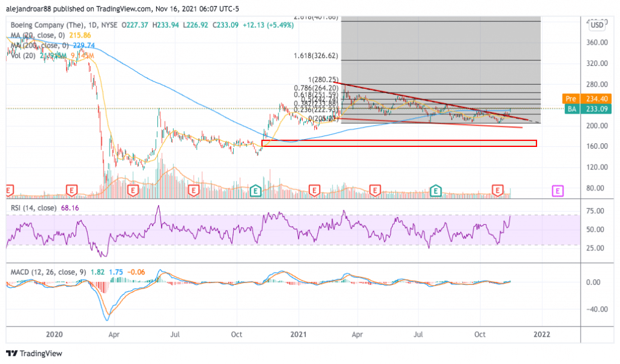Click the 1.618(326.62) Fibonacci level label
The image size is (620, 364).
[x=316, y=56]
